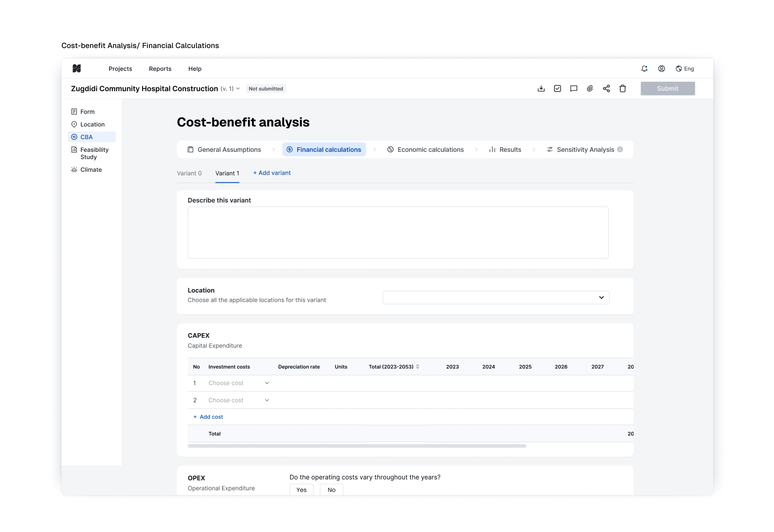
Task: Click the Submit button
Action: click(667, 89)
